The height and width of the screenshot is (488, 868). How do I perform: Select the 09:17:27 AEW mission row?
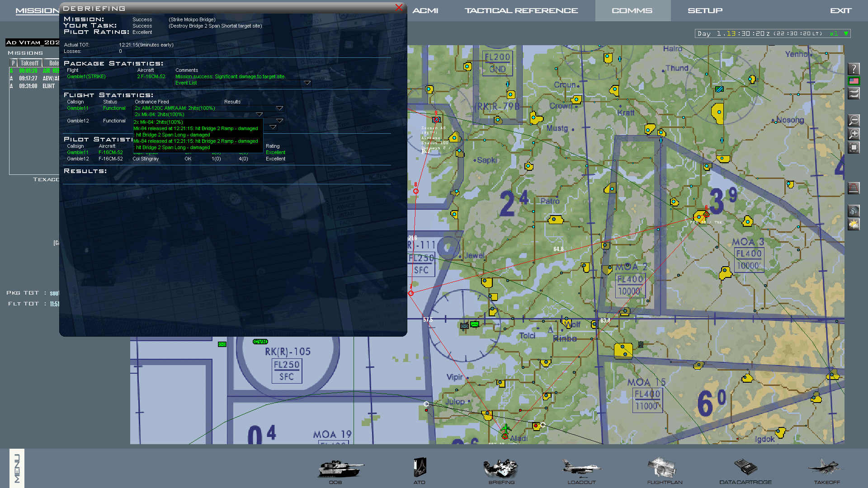(x=35, y=78)
